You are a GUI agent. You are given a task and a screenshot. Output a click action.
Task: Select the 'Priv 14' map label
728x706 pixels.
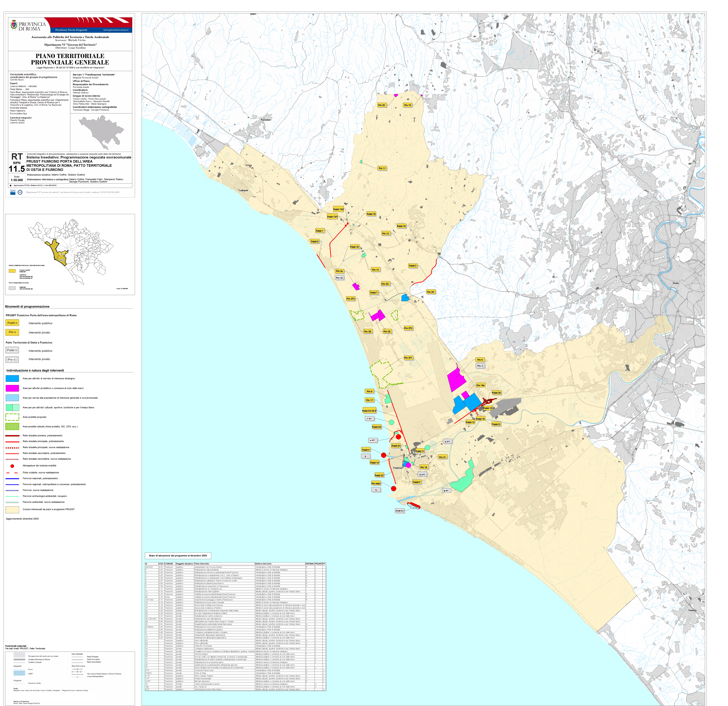pos(376,270)
